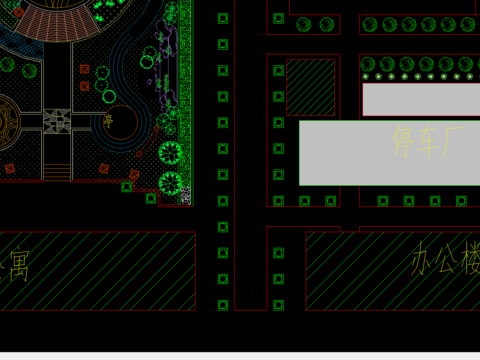480x360 pixels.
Task: Click the square tree planter left of stairs corner
Action: (127, 187)
